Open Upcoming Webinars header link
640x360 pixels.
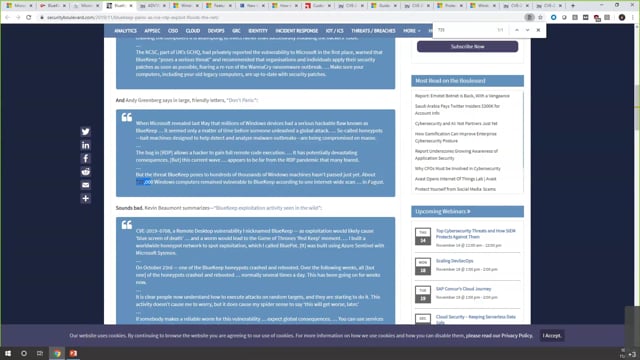pyautogui.click(x=442, y=211)
